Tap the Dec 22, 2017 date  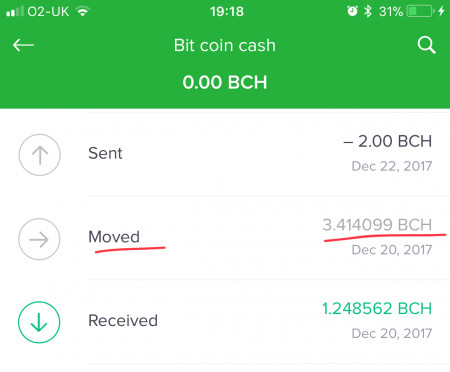coord(392,166)
